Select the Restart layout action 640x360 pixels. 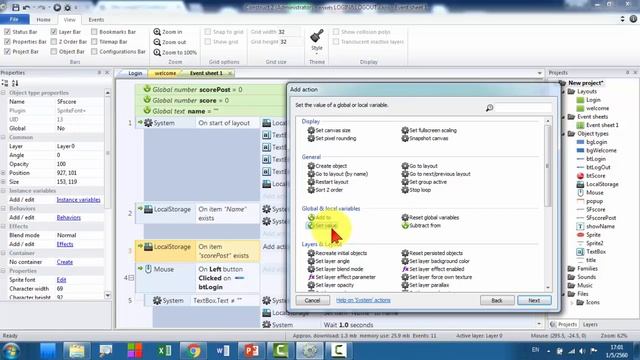pyautogui.click(x=328, y=182)
